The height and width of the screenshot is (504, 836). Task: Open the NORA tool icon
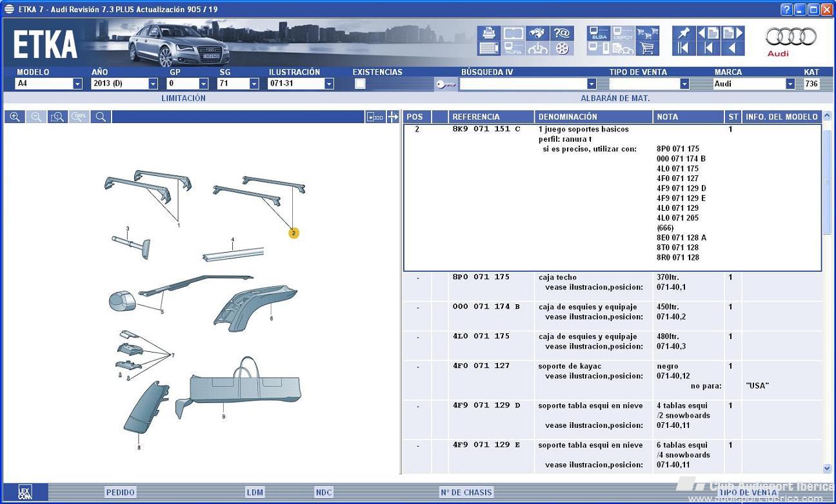coord(513,48)
